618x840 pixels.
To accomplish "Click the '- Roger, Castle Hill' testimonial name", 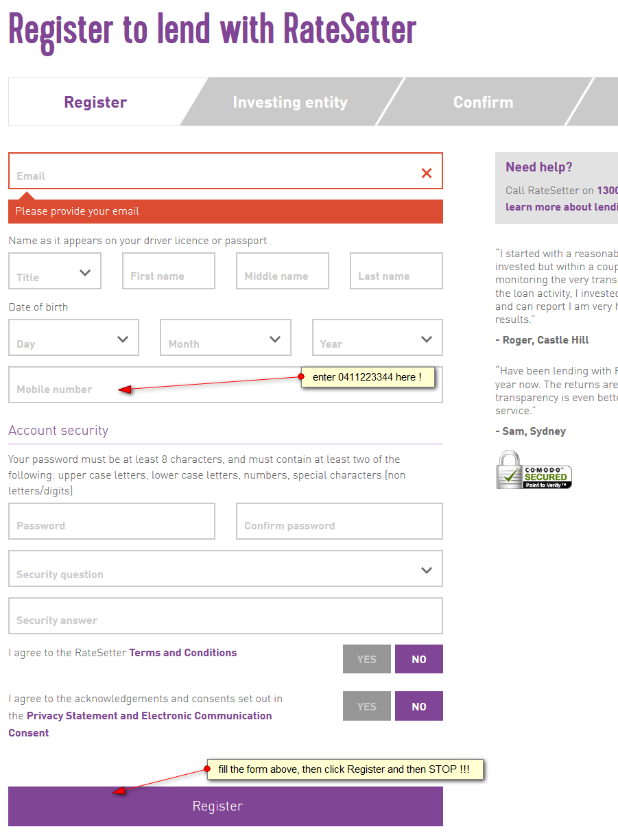I will [x=542, y=340].
